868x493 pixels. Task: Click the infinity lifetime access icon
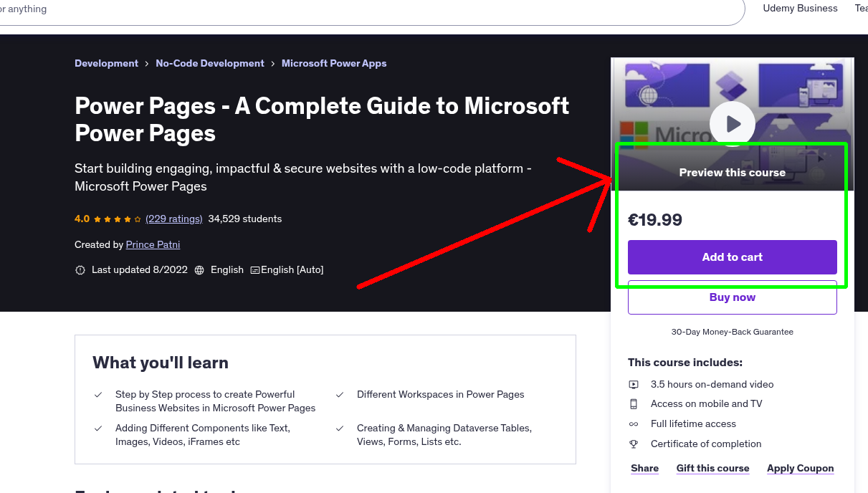tap(634, 423)
